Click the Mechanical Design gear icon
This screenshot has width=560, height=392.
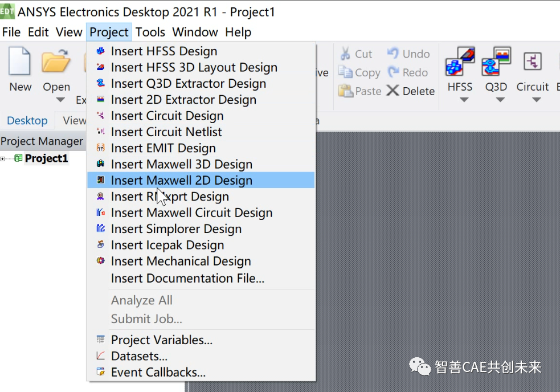click(x=101, y=260)
